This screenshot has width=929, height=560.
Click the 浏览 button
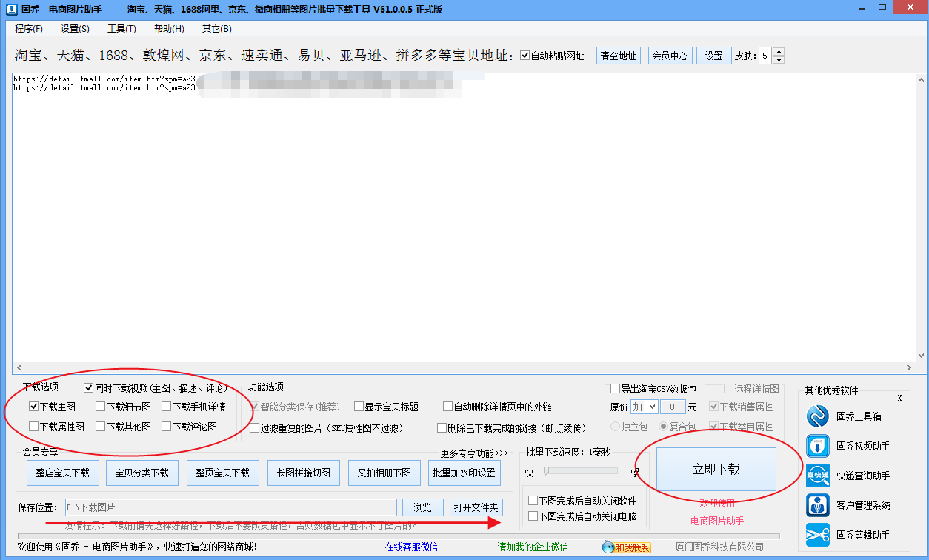(x=423, y=507)
